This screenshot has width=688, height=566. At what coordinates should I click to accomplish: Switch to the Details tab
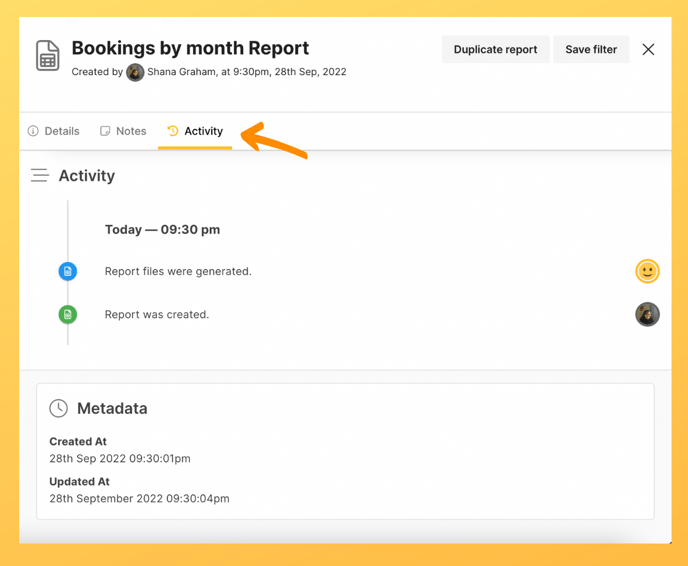click(54, 131)
